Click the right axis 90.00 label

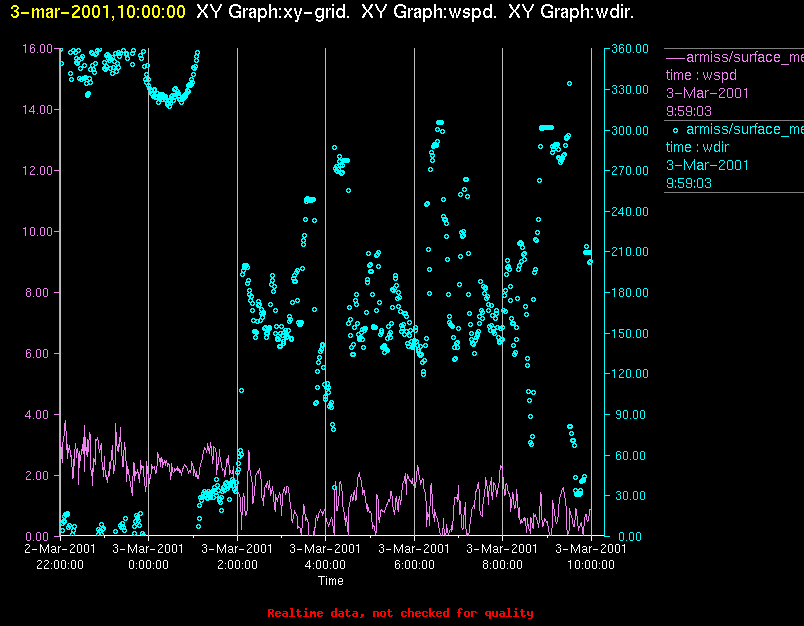632,415
